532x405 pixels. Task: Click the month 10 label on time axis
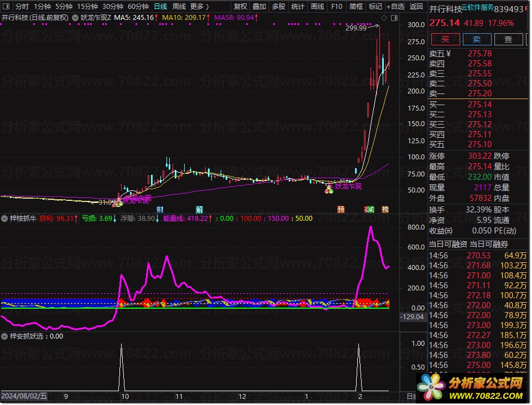(x=125, y=396)
